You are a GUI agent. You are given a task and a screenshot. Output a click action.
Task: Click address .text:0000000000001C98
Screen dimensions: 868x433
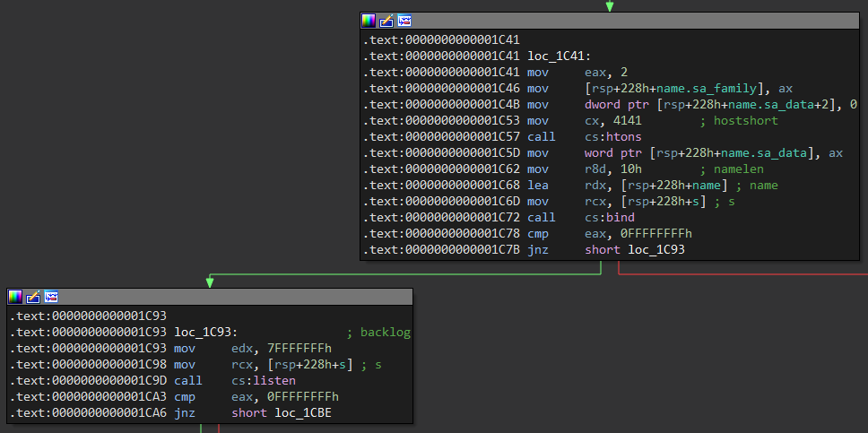(x=89, y=364)
